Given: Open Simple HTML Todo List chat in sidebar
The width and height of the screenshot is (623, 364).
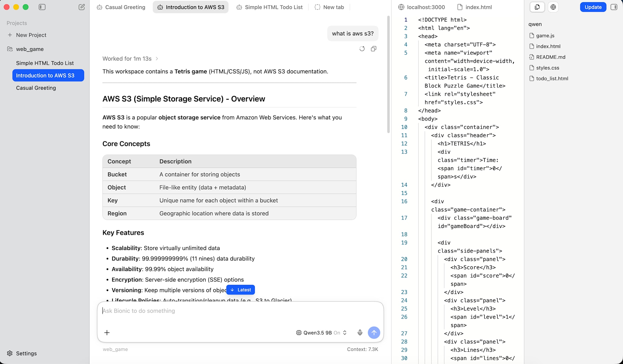Looking at the screenshot, I should coord(45,63).
